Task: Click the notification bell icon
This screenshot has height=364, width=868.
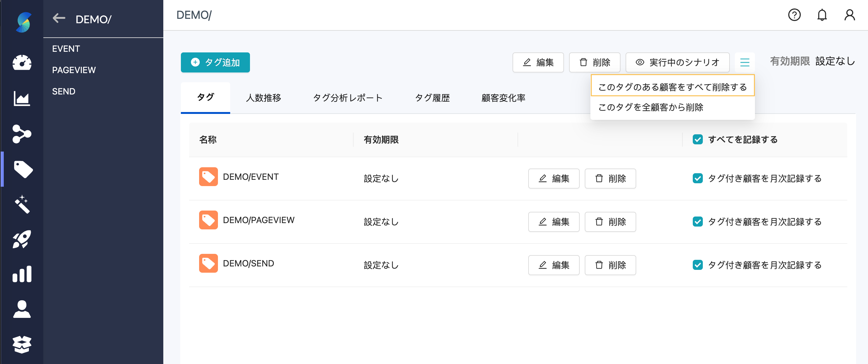Action: [822, 15]
